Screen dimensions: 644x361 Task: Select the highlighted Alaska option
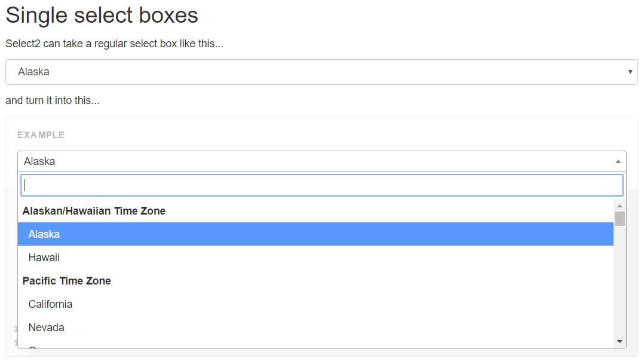[315, 234]
